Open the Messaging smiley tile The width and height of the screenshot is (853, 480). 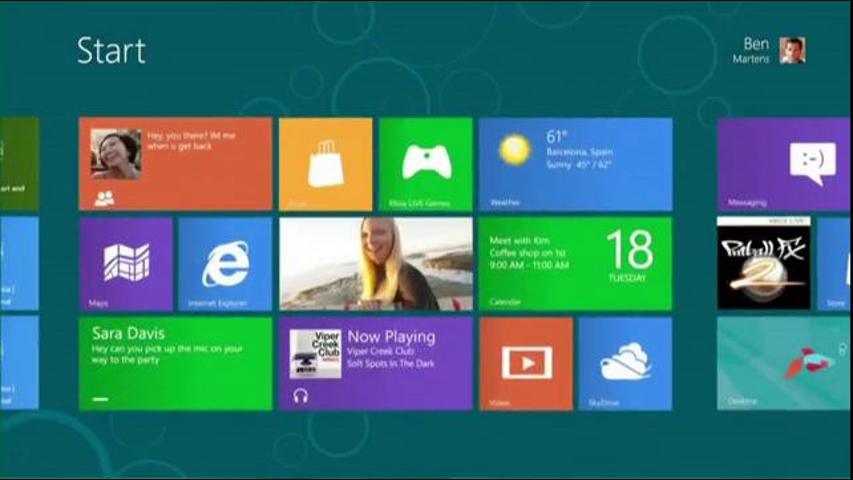coord(783,164)
